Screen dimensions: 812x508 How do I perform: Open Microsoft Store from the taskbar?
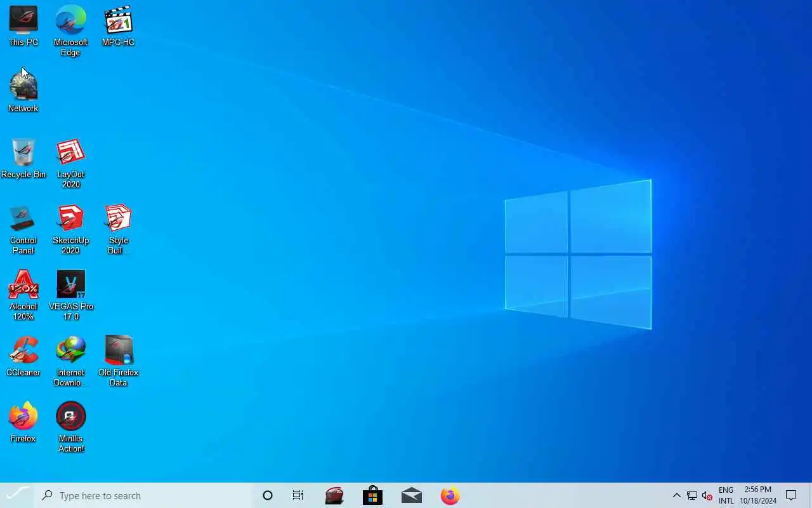click(x=373, y=495)
